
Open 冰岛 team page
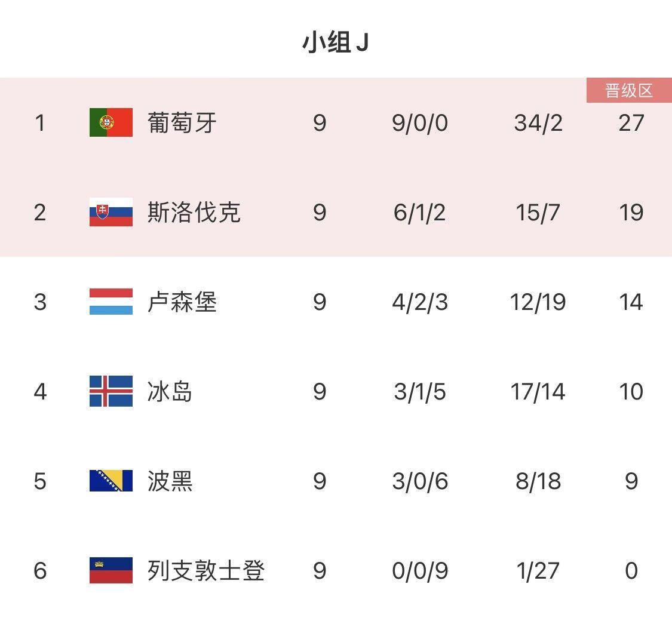(170, 392)
